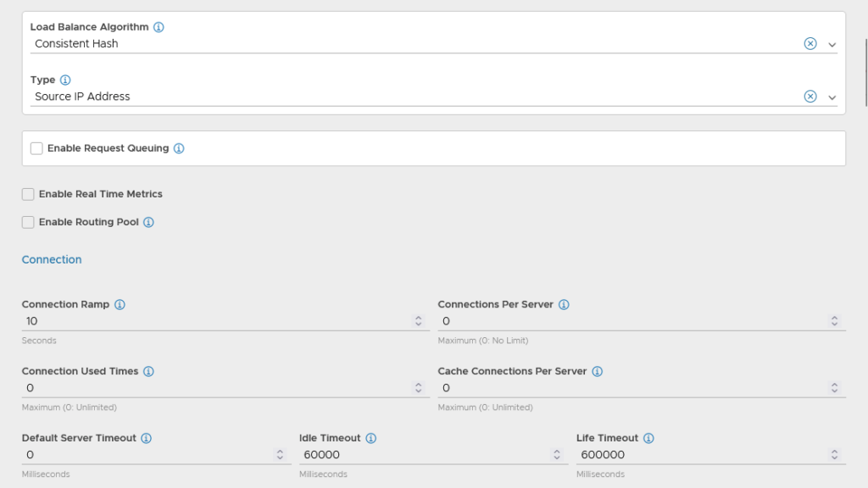Viewport: 868px width, 488px height.
Task: Click the Connection section heading
Action: (52, 260)
